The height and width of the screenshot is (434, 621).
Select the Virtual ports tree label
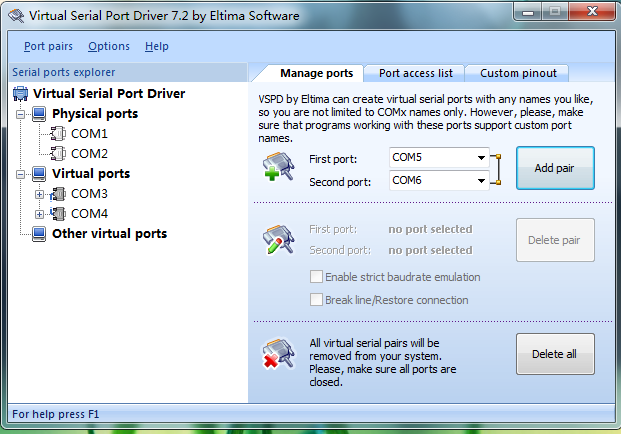91,173
